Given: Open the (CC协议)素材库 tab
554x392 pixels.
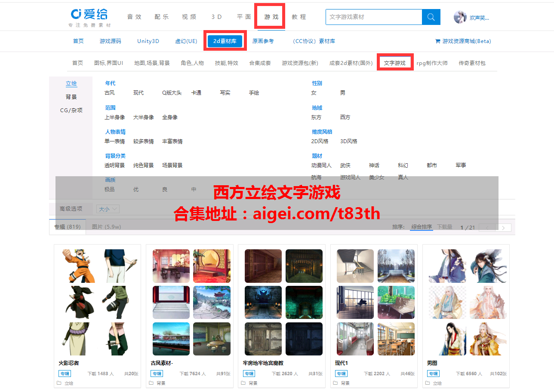Looking at the screenshot, I should click(x=314, y=41).
